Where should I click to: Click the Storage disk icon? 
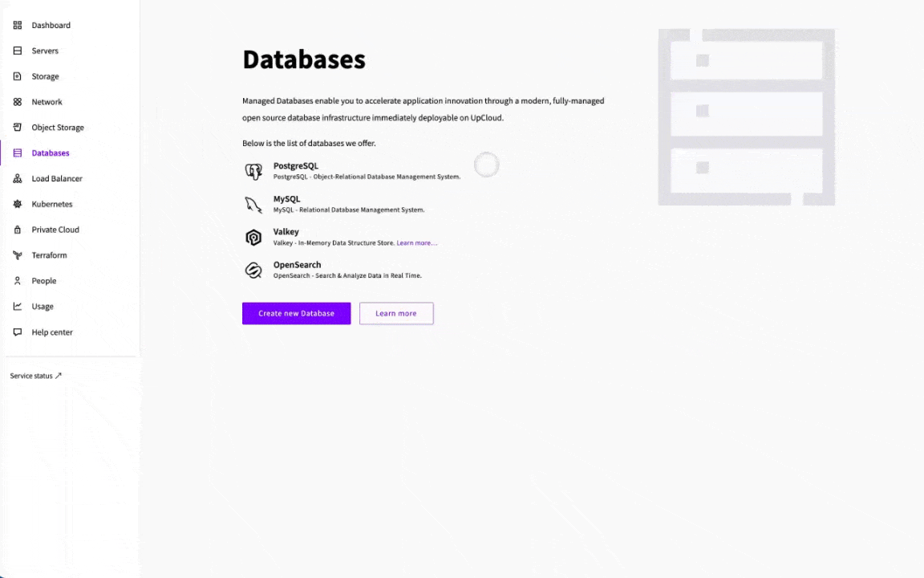coord(18,76)
